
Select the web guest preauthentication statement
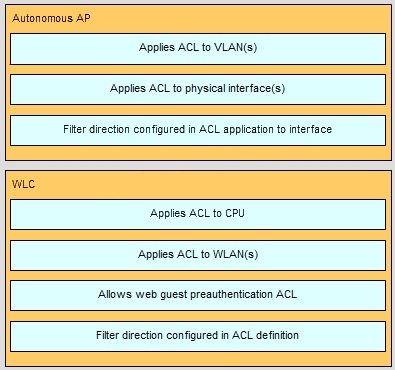pos(197,295)
